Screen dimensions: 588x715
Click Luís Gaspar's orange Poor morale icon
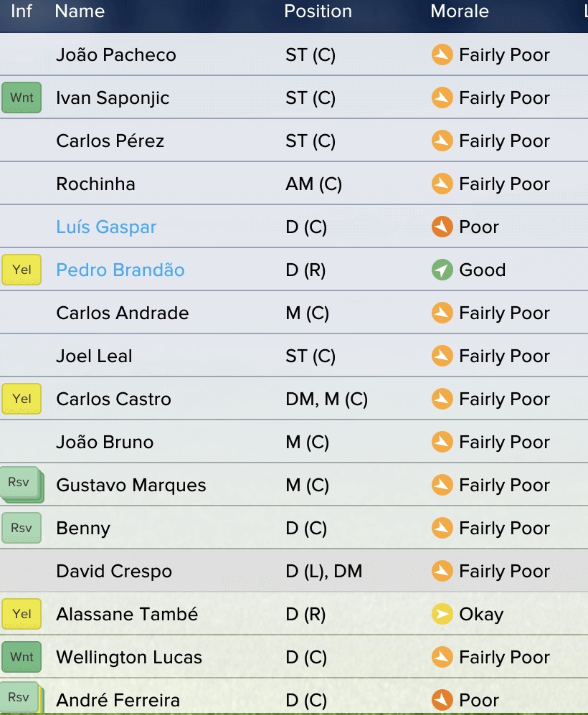click(x=442, y=227)
